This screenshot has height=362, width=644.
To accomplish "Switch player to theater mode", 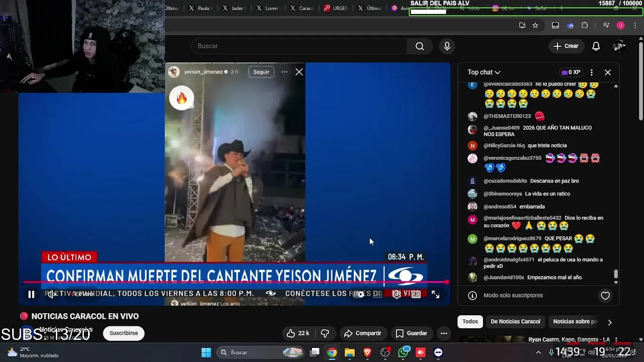I will [416, 295].
